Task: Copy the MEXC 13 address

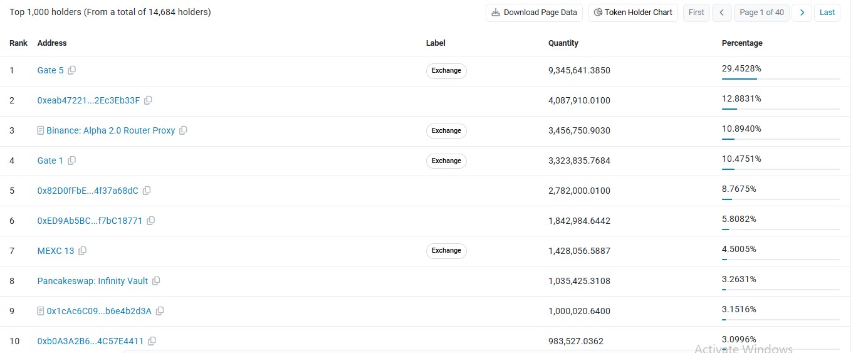Action: tap(82, 251)
